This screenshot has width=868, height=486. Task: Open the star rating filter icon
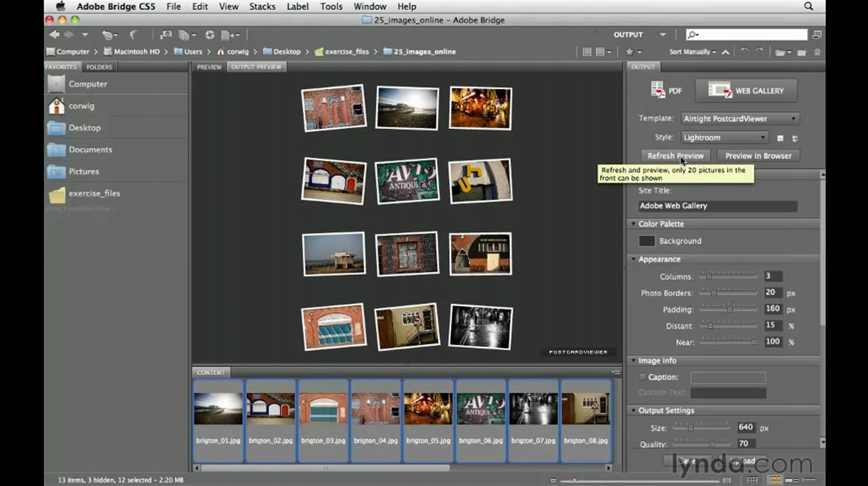coord(630,52)
